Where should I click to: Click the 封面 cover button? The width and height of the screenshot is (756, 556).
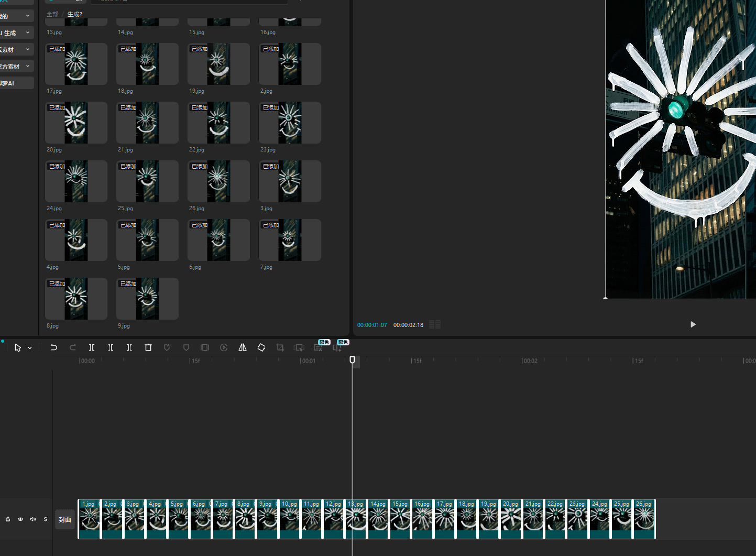coord(65,519)
